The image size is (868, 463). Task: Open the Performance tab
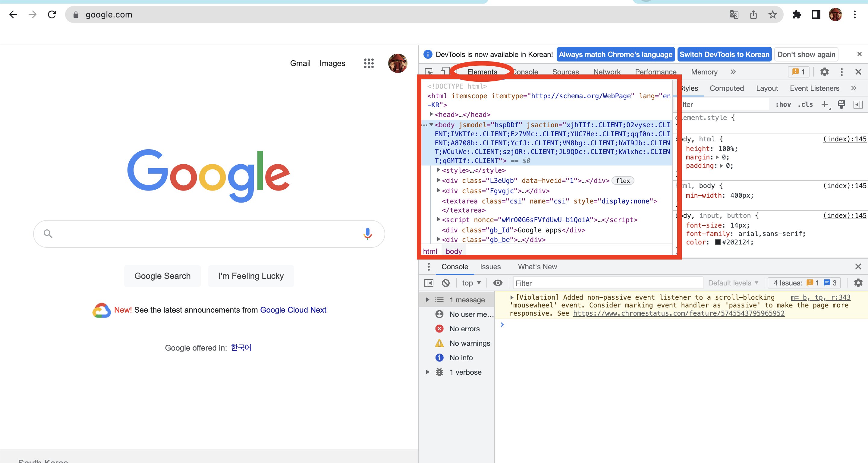[656, 72]
